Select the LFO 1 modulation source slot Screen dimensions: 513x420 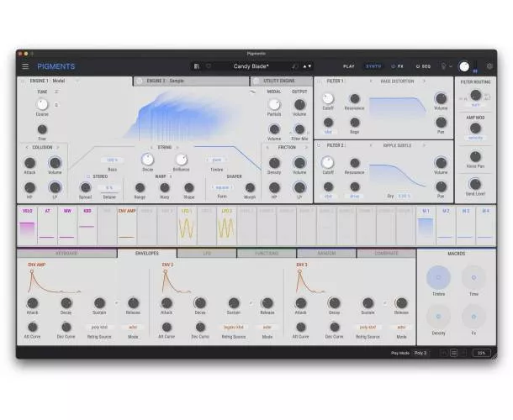pyautogui.click(x=186, y=224)
